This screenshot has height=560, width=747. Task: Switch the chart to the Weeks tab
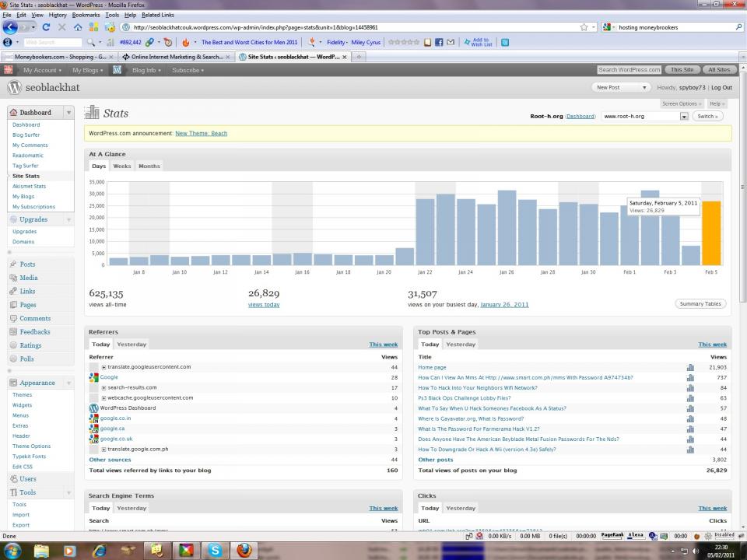pyautogui.click(x=121, y=166)
